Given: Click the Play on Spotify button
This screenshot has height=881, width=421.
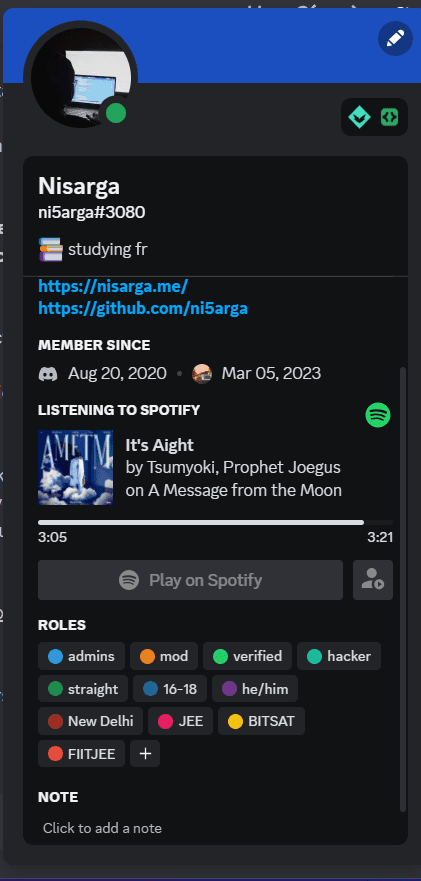Looking at the screenshot, I should click(x=191, y=580).
